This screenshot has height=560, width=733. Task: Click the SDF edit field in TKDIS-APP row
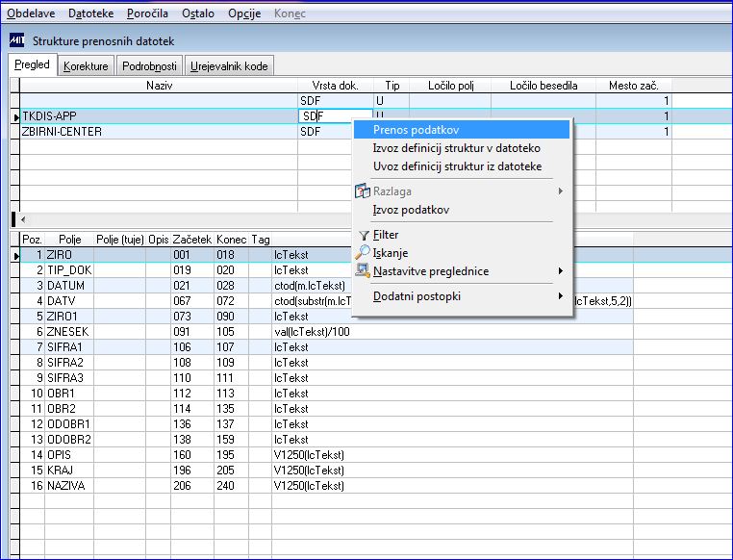click(x=335, y=115)
